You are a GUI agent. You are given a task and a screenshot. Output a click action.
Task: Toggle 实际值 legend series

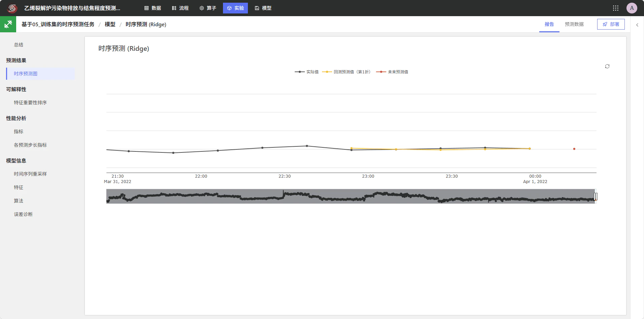307,72
